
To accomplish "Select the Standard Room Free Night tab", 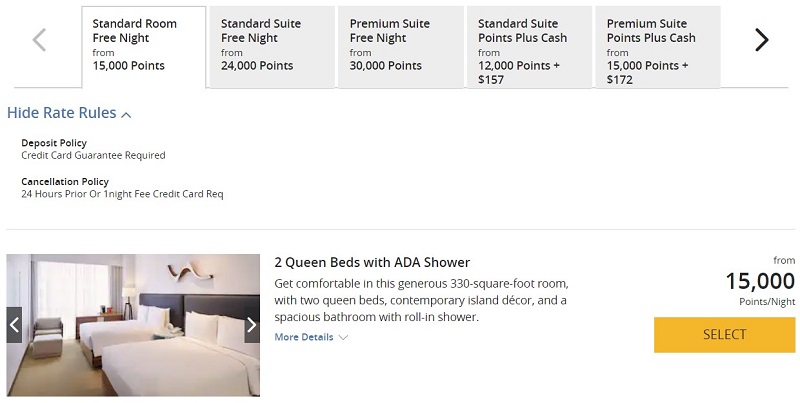I will coord(144,47).
